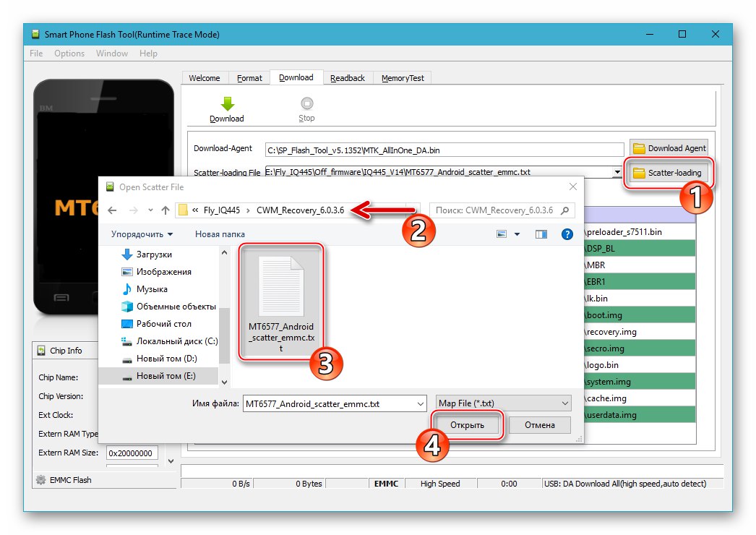Click the blue Help icon in the dialog
This screenshot has width=756, height=535.
pyautogui.click(x=568, y=234)
